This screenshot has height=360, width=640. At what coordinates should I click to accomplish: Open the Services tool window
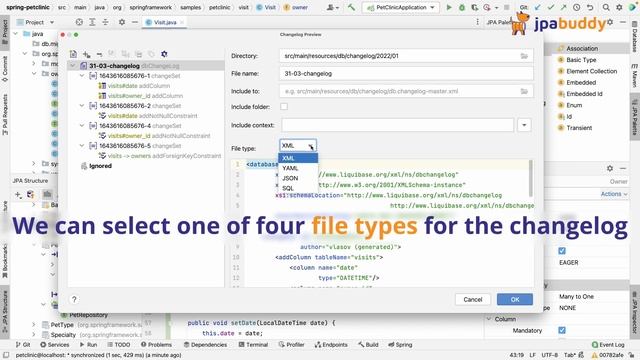point(55,345)
